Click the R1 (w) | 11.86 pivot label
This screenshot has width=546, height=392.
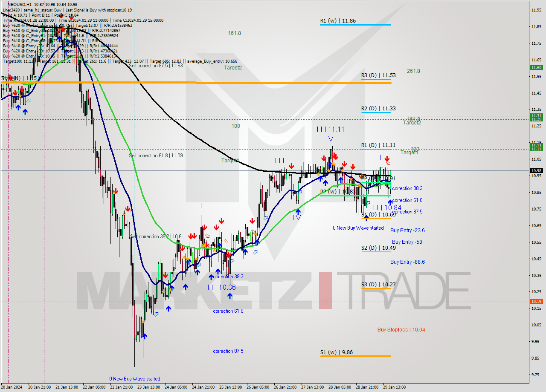click(338, 20)
